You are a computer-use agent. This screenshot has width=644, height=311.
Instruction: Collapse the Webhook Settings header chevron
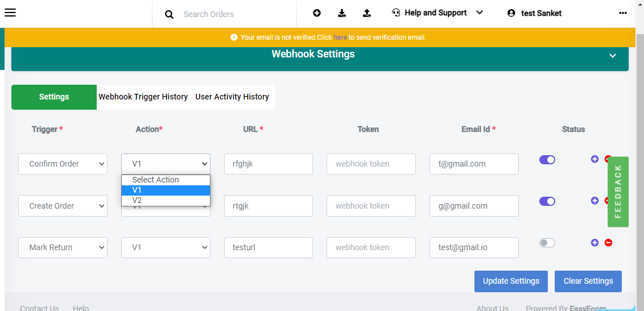[612, 56]
